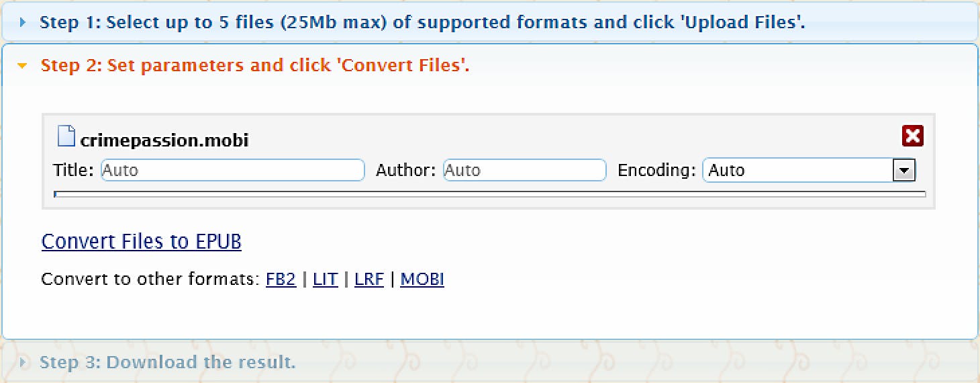Click the conversion progress bar
This screenshot has width=980, height=383.
489,194
